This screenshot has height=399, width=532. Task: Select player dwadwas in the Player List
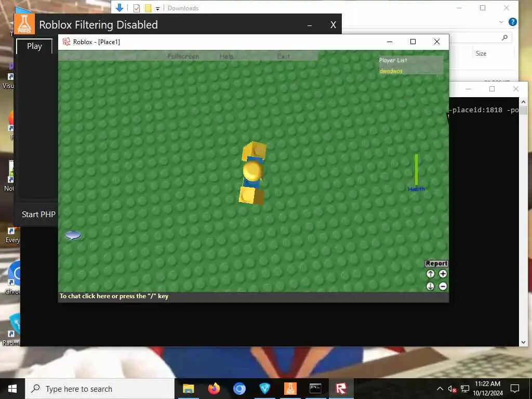tap(391, 71)
